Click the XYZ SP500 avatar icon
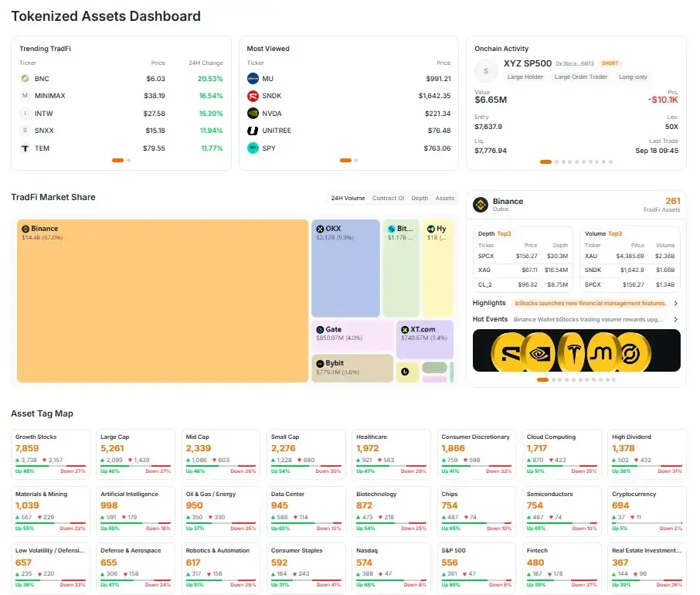Screen dimensions: 700x595 (486, 71)
